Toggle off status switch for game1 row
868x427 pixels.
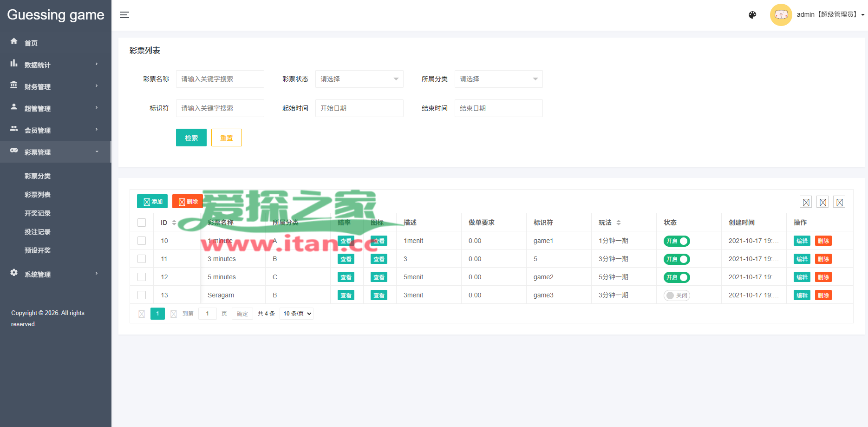(676, 241)
